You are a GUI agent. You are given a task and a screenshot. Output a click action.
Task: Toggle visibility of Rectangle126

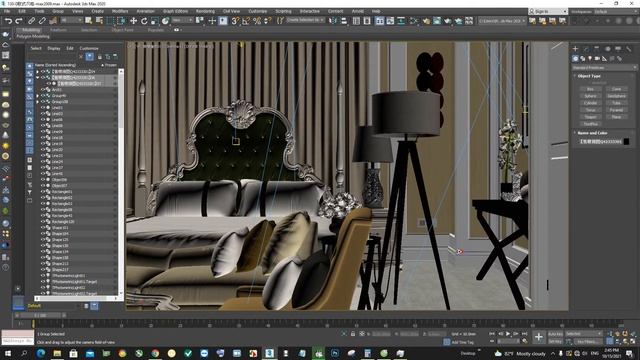[x=42, y=222]
